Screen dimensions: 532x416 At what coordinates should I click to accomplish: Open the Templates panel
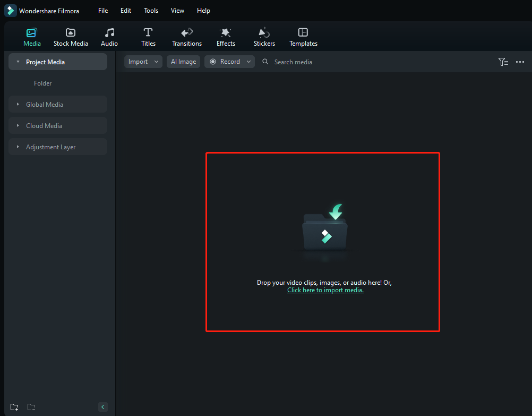303,36
